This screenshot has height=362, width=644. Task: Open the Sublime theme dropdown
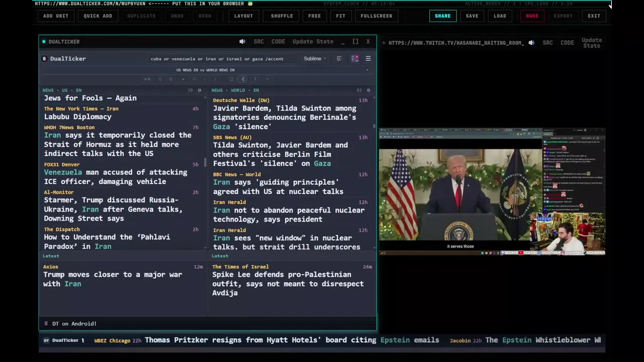[x=314, y=59]
